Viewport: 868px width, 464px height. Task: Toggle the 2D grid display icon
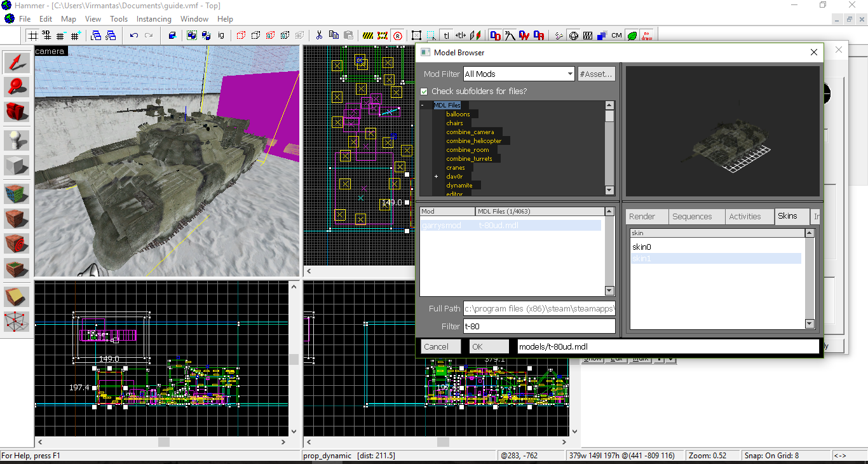pyautogui.click(x=32, y=36)
